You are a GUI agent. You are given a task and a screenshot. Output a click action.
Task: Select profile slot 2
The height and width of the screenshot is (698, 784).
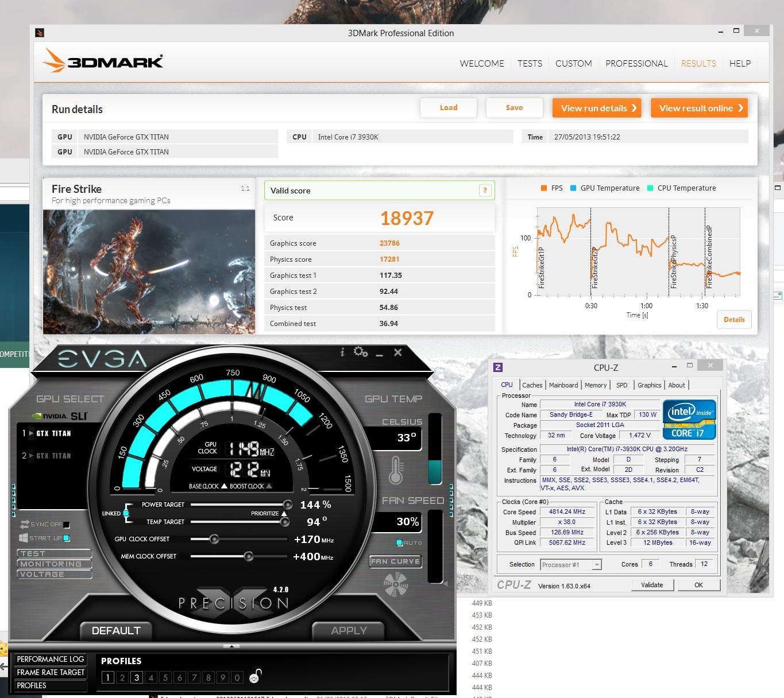(122, 677)
